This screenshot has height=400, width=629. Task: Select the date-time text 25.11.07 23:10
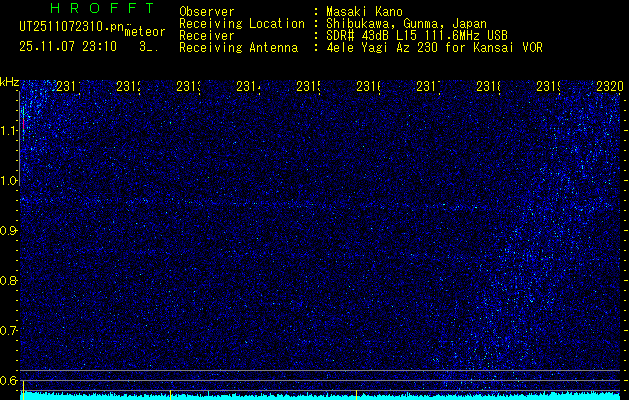[x=68, y=47]
